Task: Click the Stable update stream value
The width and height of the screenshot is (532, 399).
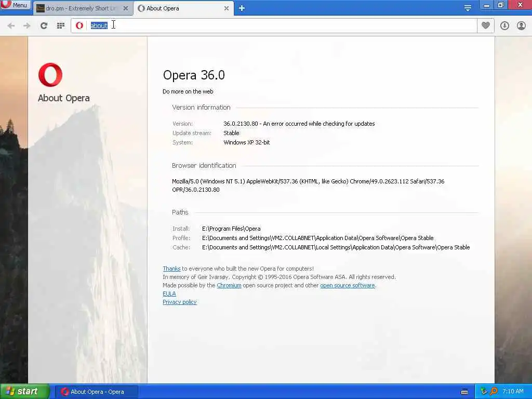Action: [x=231, y=133]
